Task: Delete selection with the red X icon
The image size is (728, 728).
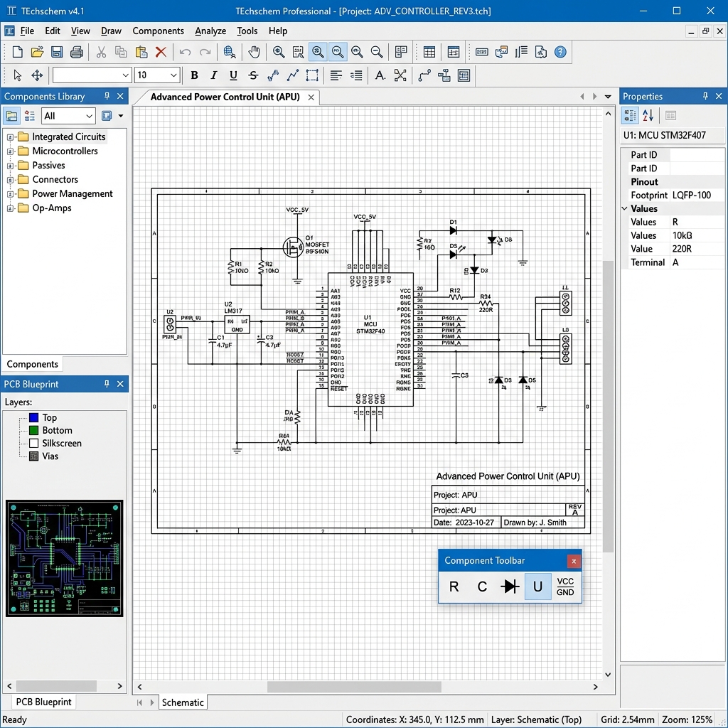Action: [161, 52]
